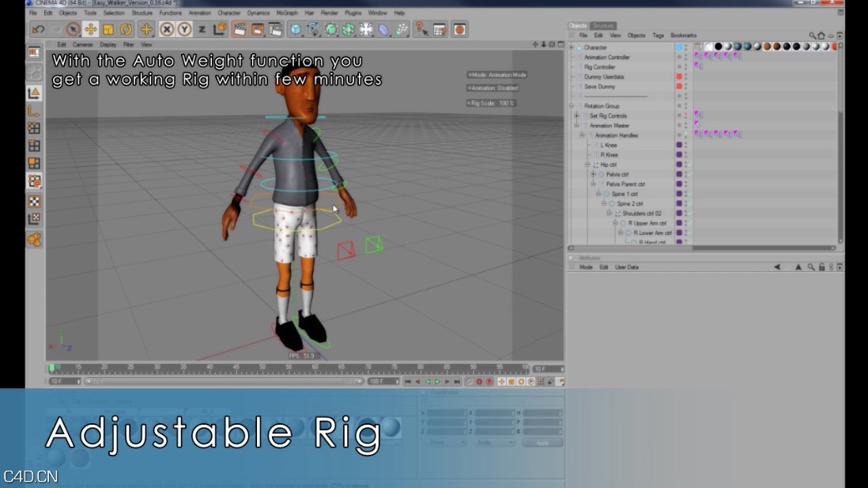Expand the Set Rig Controls group

576,115
